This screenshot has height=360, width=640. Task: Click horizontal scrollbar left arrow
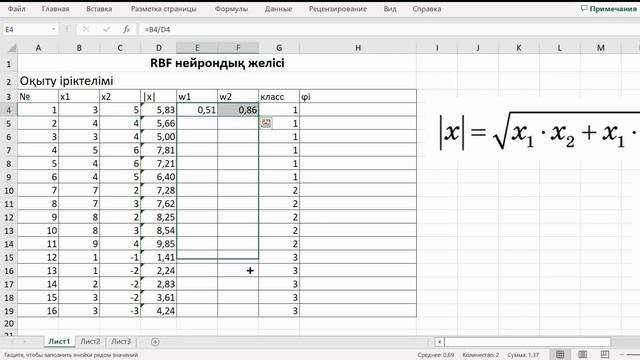(x=439, y=342)
